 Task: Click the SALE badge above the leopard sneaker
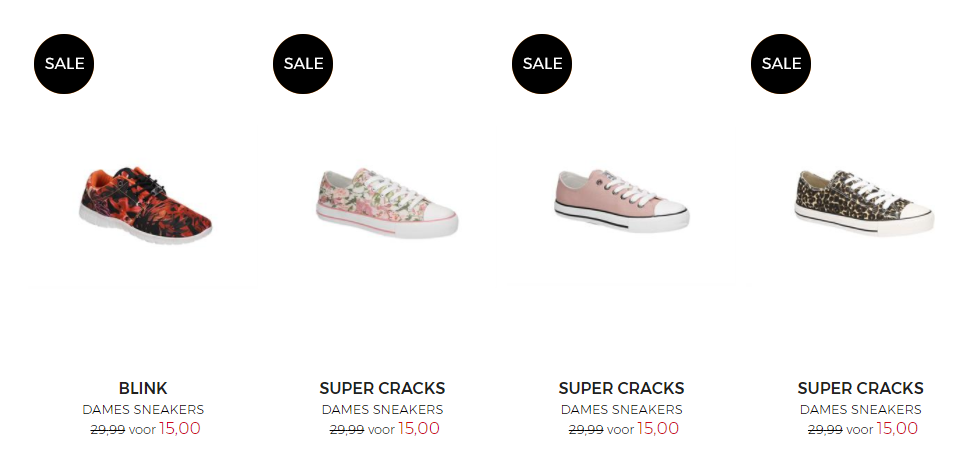tap(781, 63)
